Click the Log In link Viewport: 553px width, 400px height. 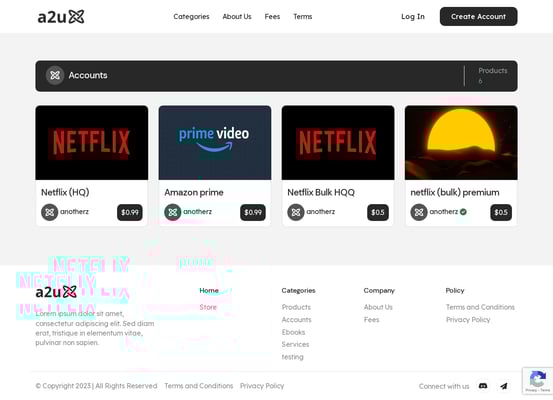click(x=413, y=17)
